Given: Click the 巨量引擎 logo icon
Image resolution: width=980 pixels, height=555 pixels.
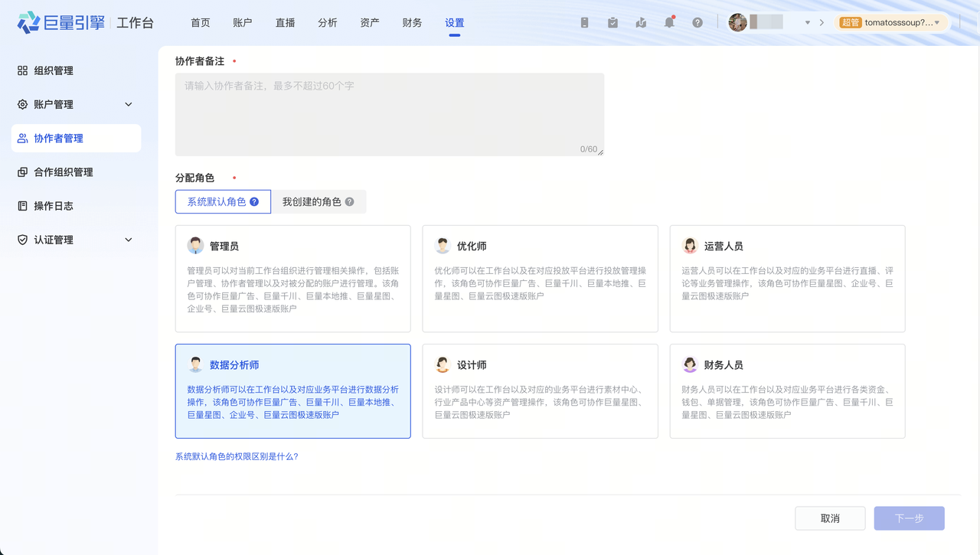Looking at the screenshot, I should 28,22.
